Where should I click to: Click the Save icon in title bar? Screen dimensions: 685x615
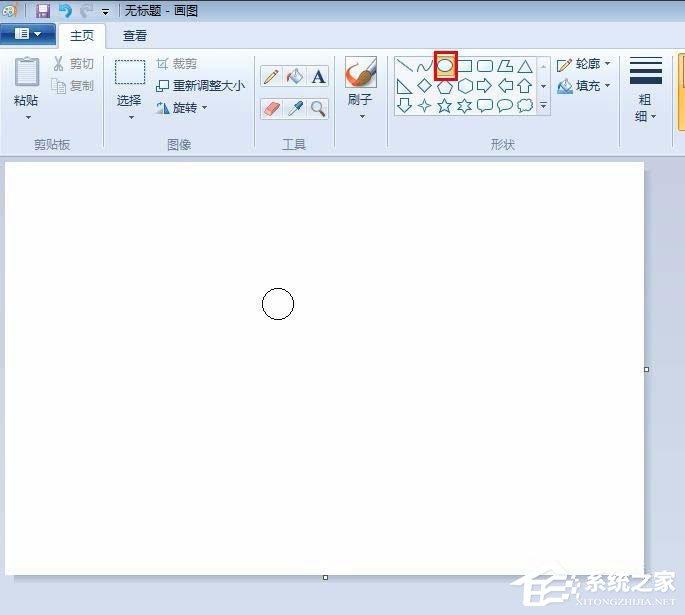tap(43, 10)
